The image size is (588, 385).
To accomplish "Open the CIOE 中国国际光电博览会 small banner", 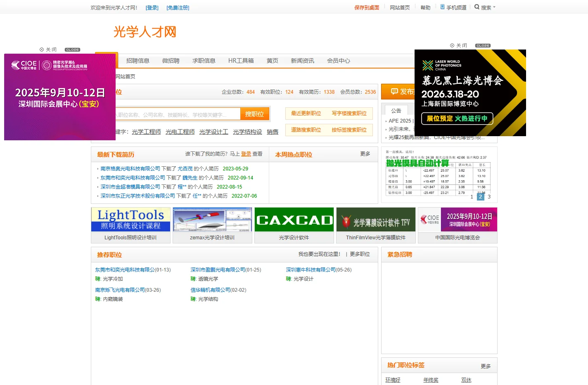I will (458, 220).
